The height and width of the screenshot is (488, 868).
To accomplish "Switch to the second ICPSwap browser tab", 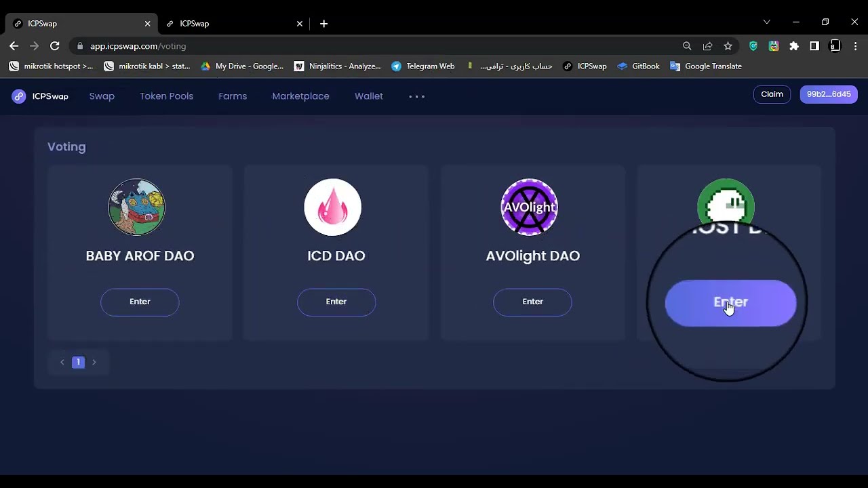I will pos(234,24).
